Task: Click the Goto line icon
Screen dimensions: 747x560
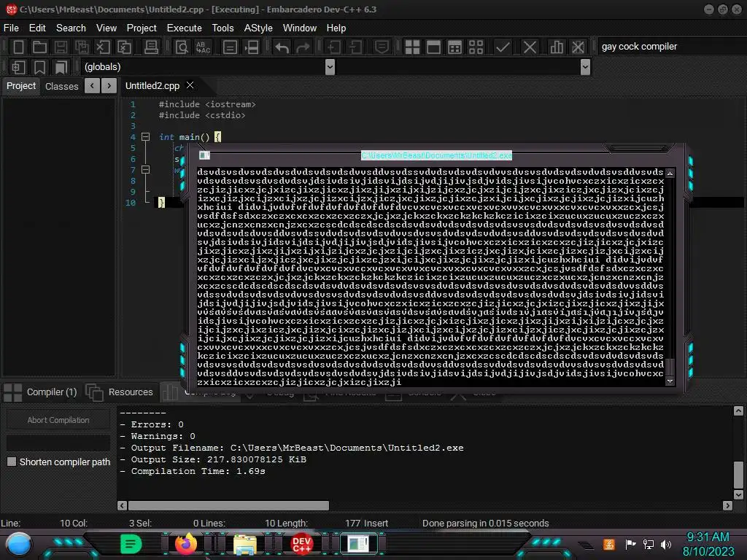Action: point(251,47)
